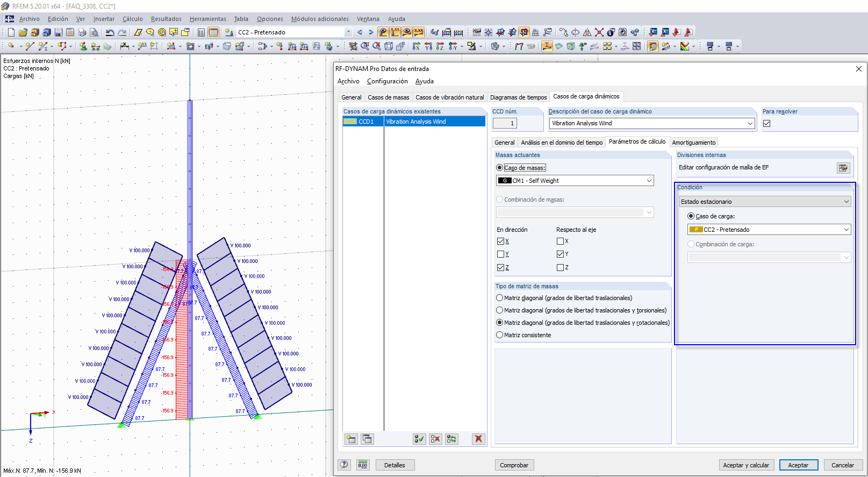
Task: Open the 'CM1 - Self Weight' mass case dropdown
Action: pyautogui.click(x=649, y=181)
